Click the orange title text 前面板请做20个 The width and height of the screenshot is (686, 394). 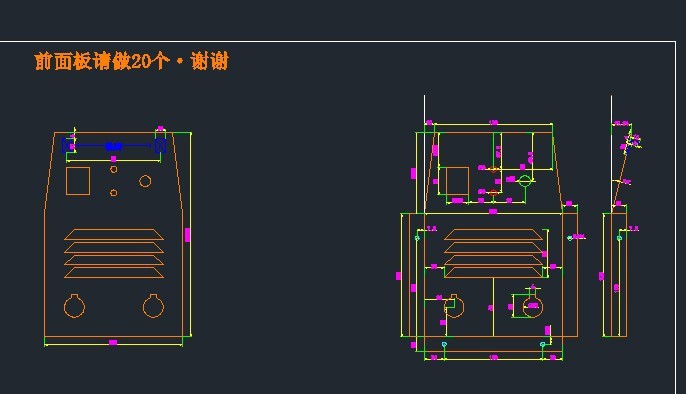[x=101, y=61]
